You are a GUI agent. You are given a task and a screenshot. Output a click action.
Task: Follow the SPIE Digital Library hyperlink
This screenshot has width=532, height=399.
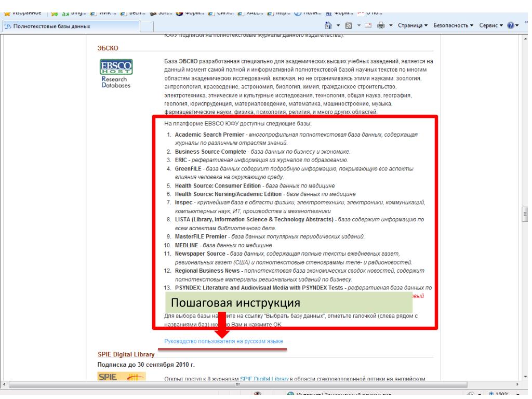point(264,379)
